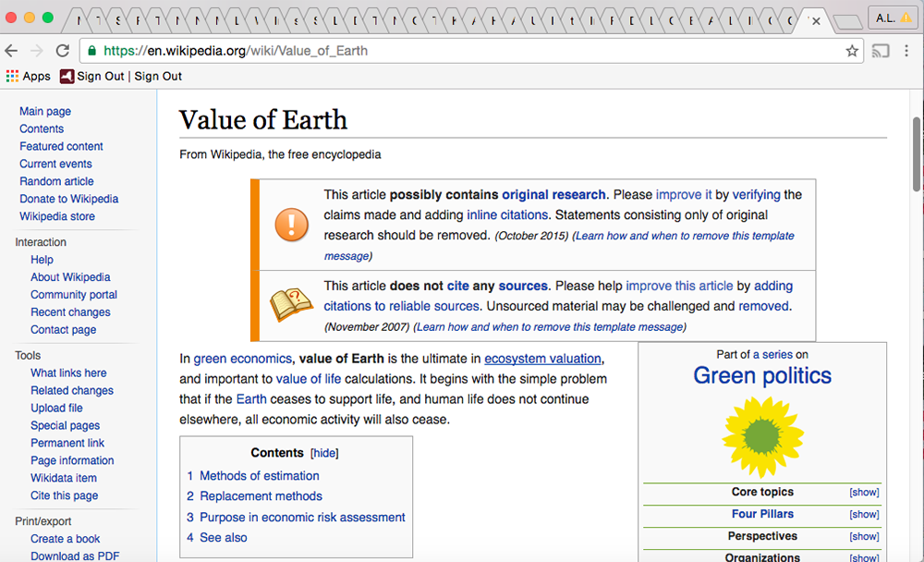
Task: Open the Green politics heading link
Action: point(762,375)
